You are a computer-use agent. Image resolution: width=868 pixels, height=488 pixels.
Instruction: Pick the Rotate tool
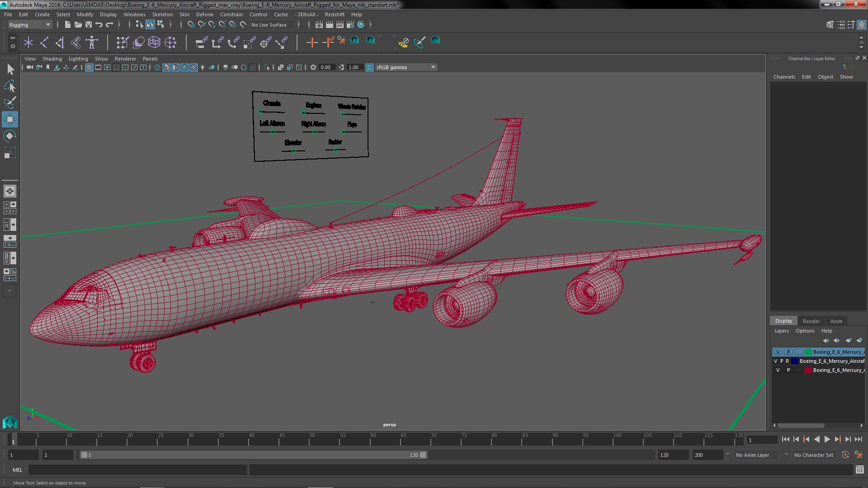[x=10, y=136]
